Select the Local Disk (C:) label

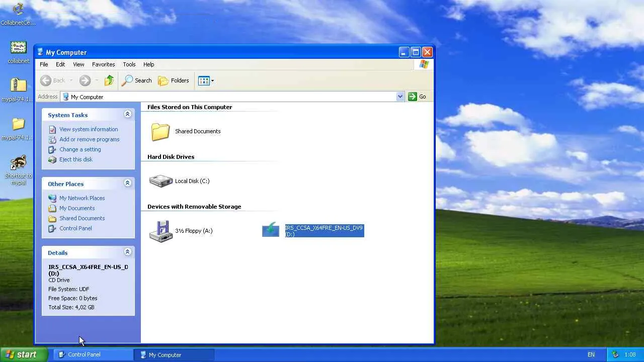(x=192, y=181)
